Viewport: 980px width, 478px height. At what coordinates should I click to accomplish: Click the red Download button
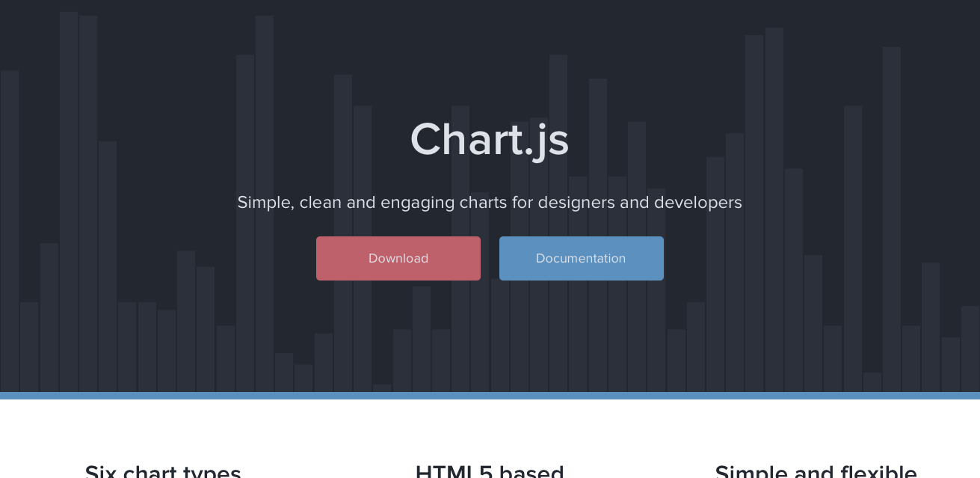tap(398, 258)
